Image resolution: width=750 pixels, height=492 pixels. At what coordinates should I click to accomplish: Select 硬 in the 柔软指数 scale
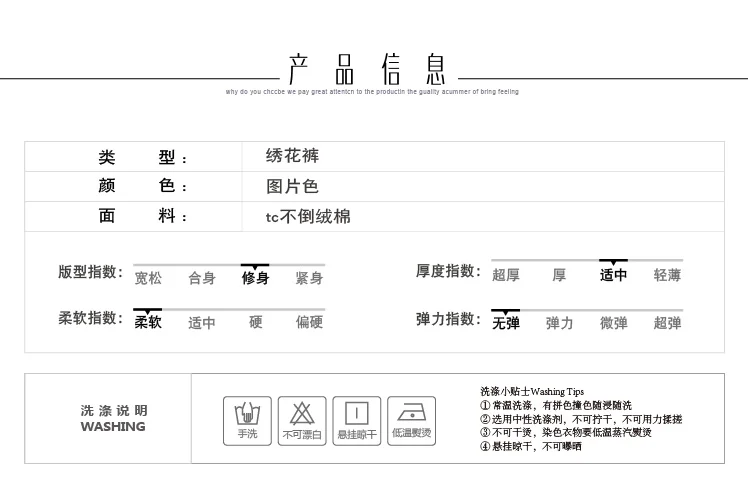[255, 322]
